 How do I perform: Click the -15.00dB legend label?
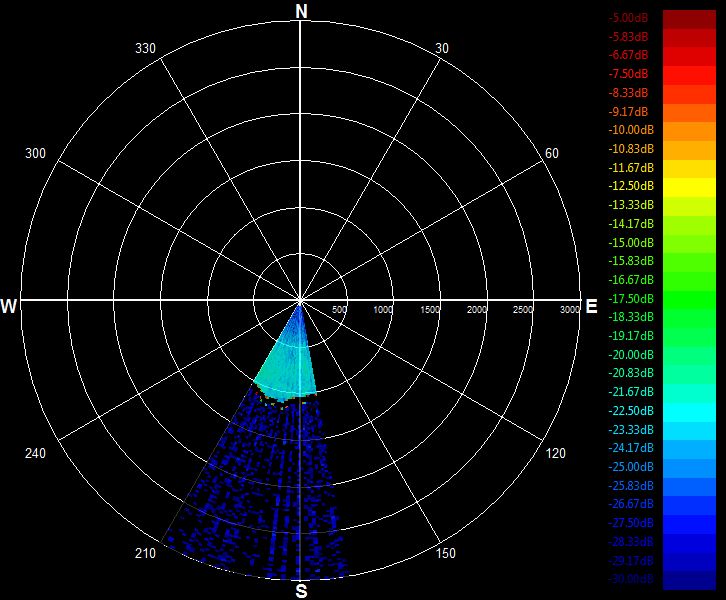point(631,243)
